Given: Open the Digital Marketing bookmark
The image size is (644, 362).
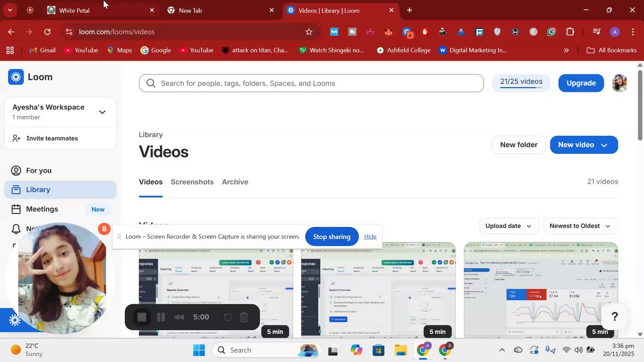Looking at the screenshot, I should coord(473,50).
